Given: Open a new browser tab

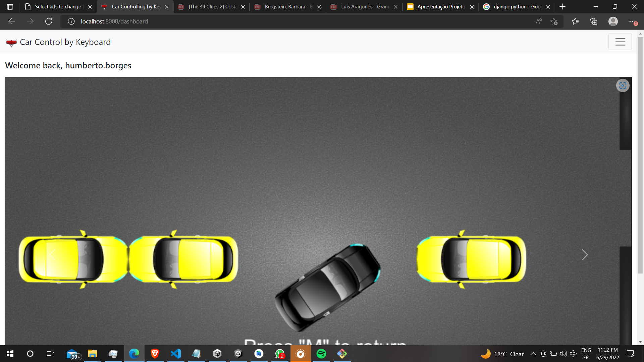Looking at the screenshot, I should pyautogui.click(x=562, y=7).
